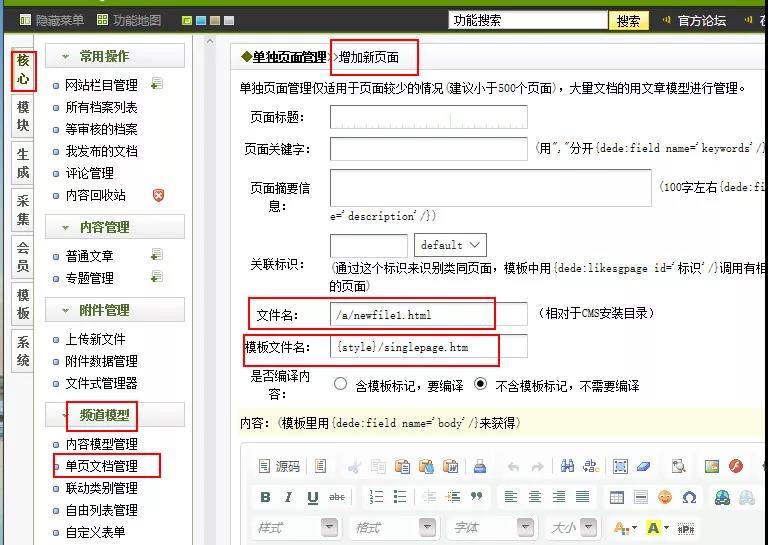
Task: Collapse the 附件管理 menu section
Action: [115, 309]
